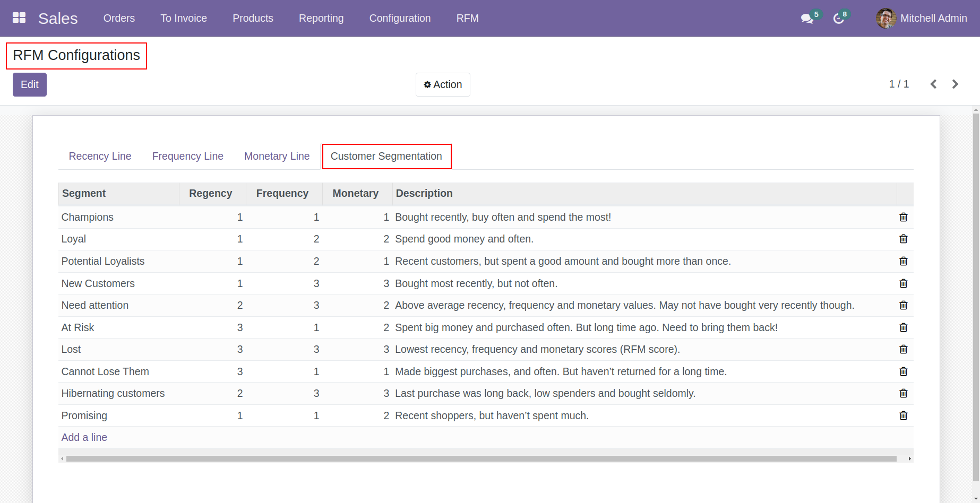Delete the Cannot Lose Them row
The height and width of the screenshot is (503, 980).
coord(904,371)
